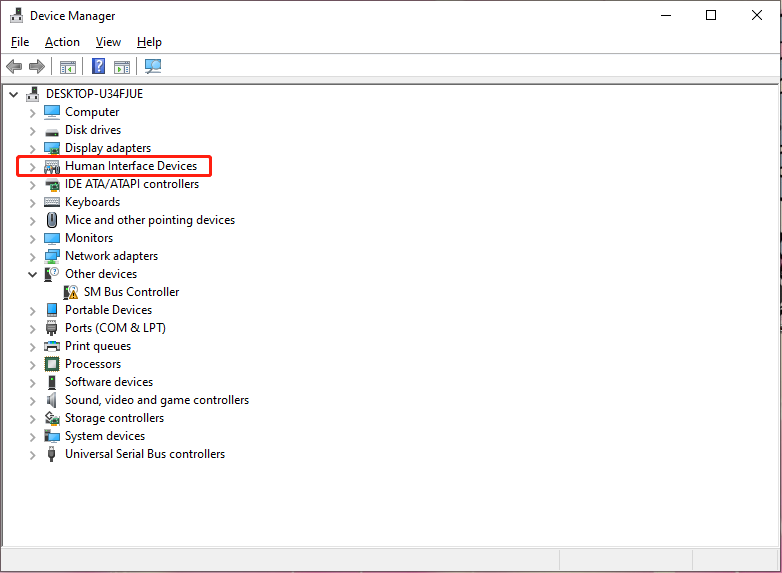This screenshot has height=573, width=782.
Task: Select the SM Bus Controller text label
Action: click(x=131, y=292)
